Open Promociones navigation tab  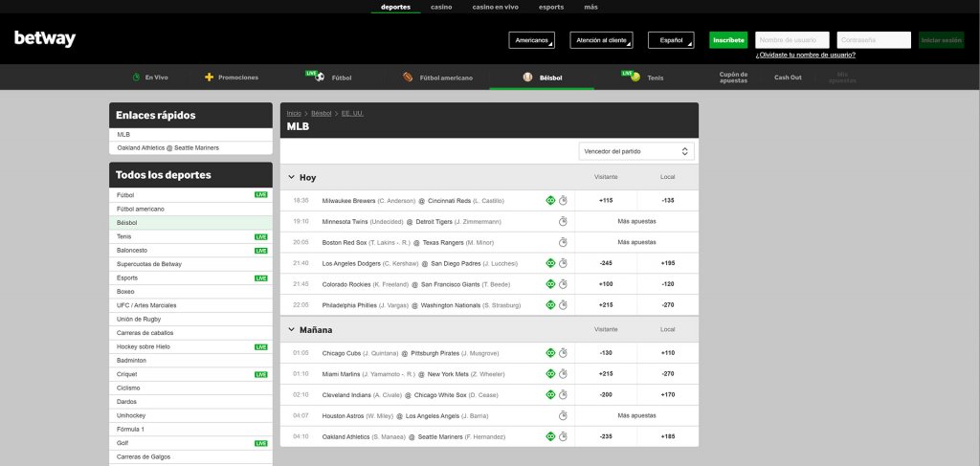(x=232, y=78)
